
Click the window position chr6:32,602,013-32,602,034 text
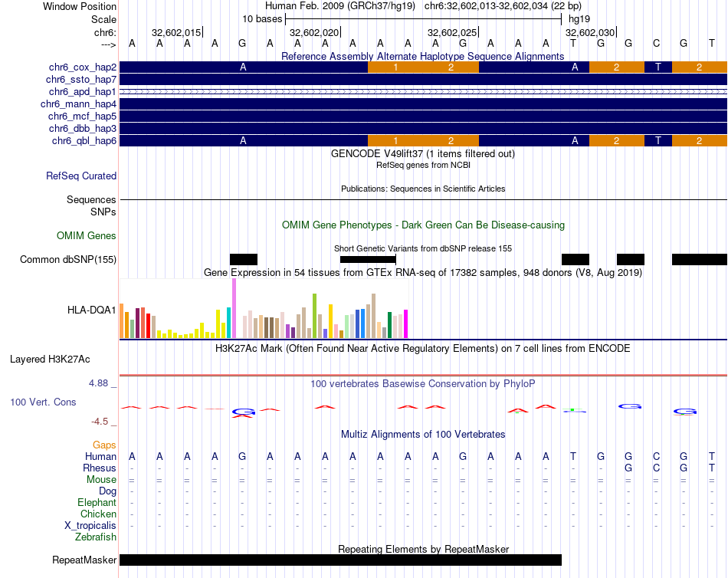503,6
